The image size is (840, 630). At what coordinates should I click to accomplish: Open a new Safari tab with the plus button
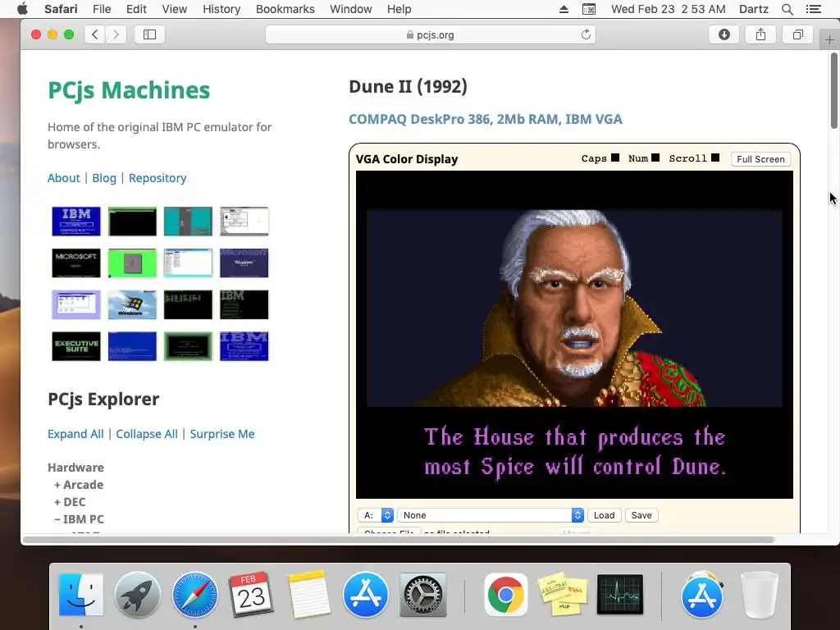(829, 39)
